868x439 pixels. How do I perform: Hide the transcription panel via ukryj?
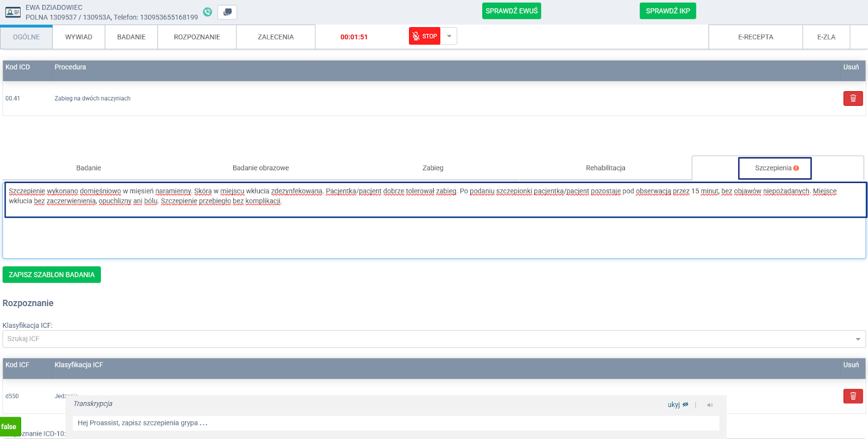(x=678, y=405)
